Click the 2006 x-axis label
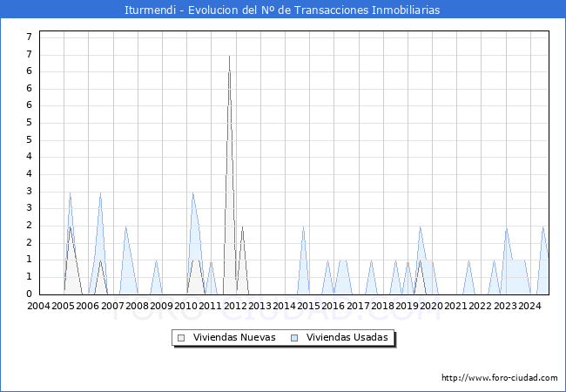This screenshot has width=566, height=392. point(88,306)
